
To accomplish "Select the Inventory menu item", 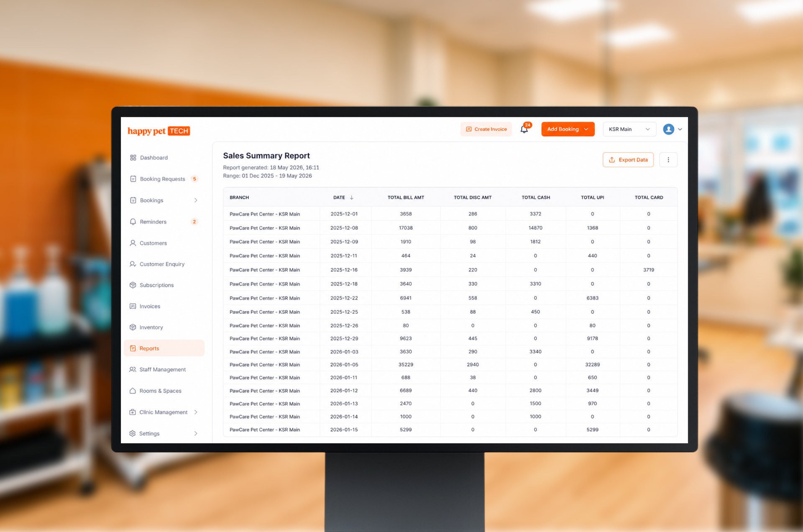I will [x=151, y=327].
